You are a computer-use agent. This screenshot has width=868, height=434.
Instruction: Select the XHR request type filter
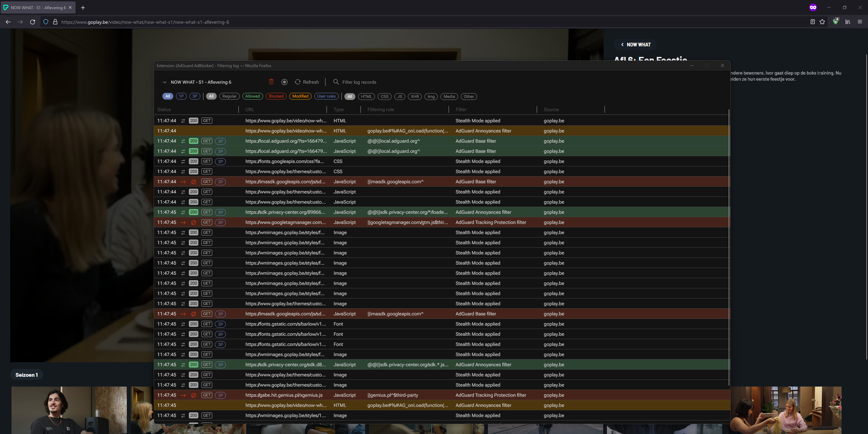pos(415,97)
